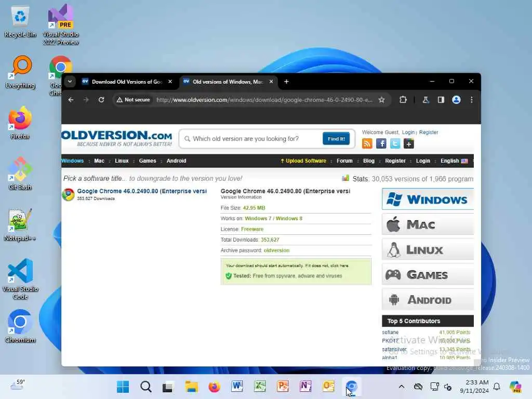Switch to 'Download Old Versions of Goo' tab

(127, 82)
